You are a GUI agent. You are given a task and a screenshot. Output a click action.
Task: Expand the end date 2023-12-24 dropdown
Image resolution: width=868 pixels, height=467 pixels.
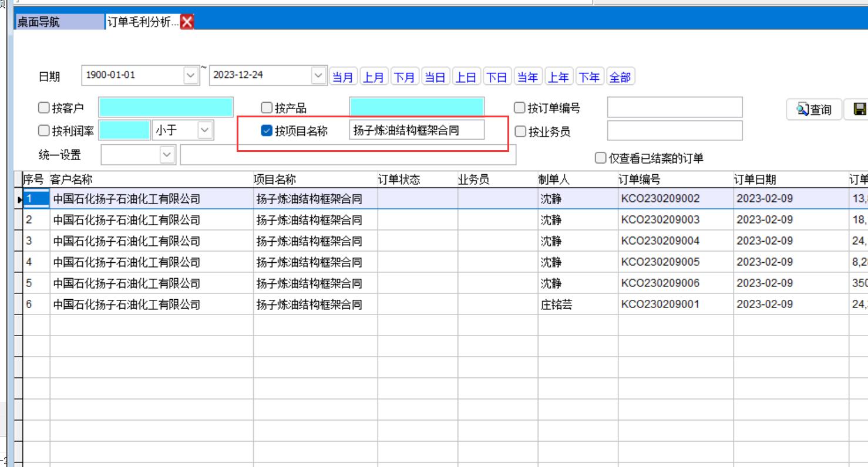[318, 75]
